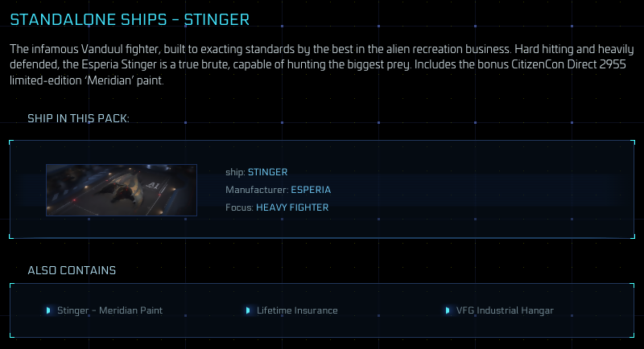The width and height of the screenshot is (644, 349).
Task: Click the 'Meridian' paint mention in description
Action: (111, 80)
